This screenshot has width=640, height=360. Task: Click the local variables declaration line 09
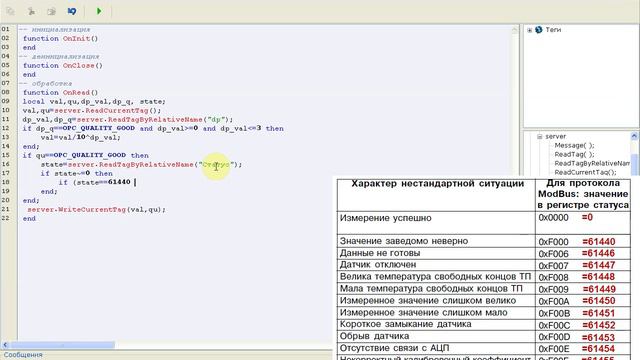pyautogui.click(x=94, y=101)
